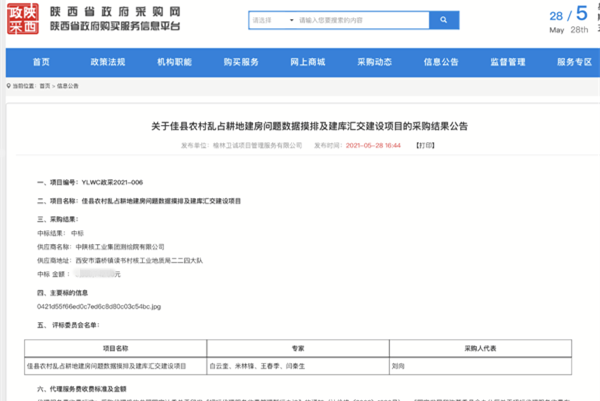Select the 购买服务 navigation item
Screen dimensions: 600x401
(240, 62)
